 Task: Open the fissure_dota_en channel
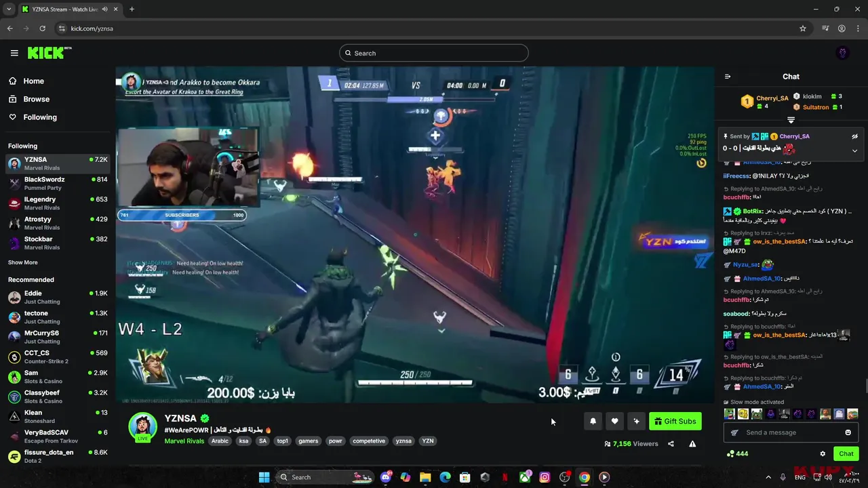click(x=58, y=456)
